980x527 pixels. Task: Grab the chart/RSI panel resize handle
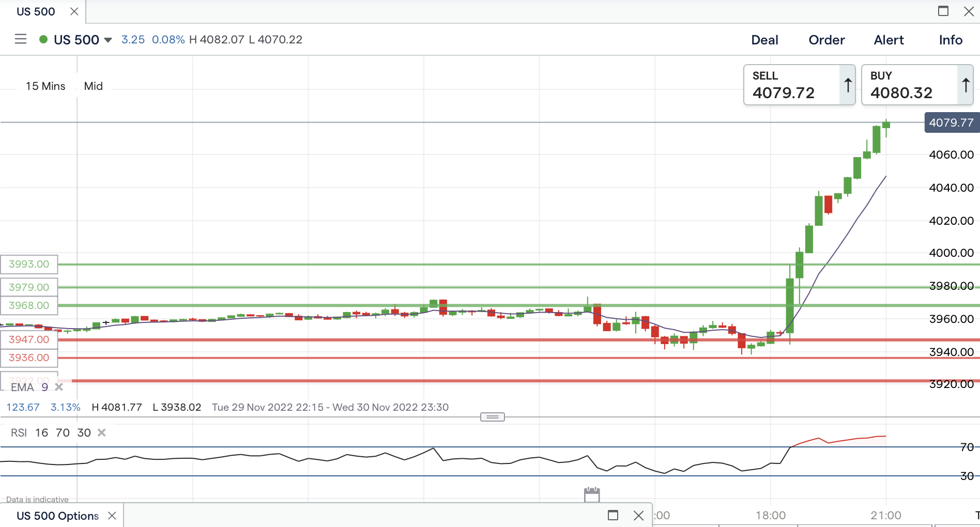click(492, 417)
